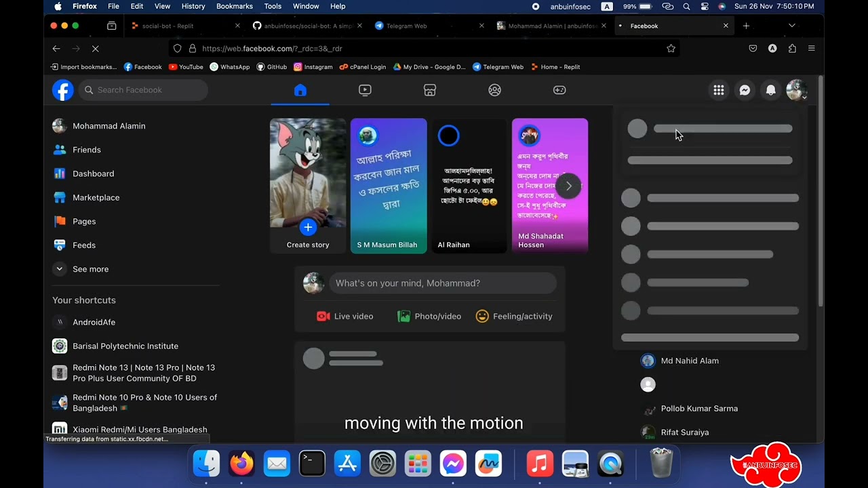Open the Home - Replit bookmark
This screenshot has width=868, height=488.
555,67
